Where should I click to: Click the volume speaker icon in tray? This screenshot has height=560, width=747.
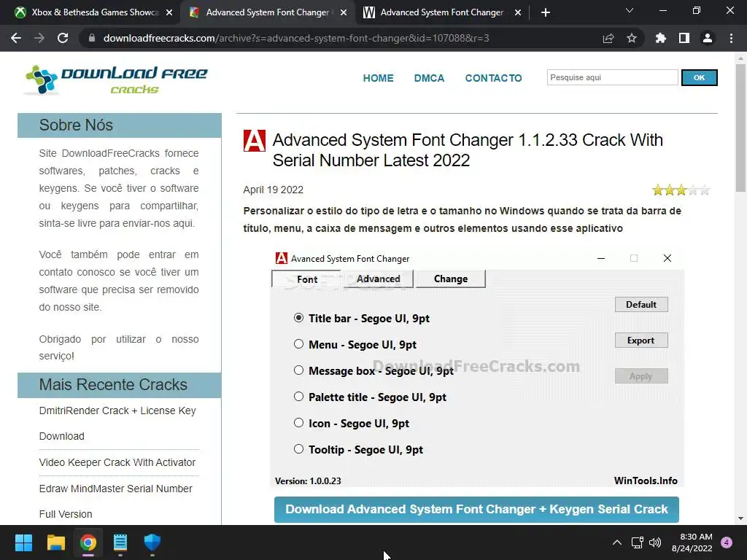coord(655,542)
